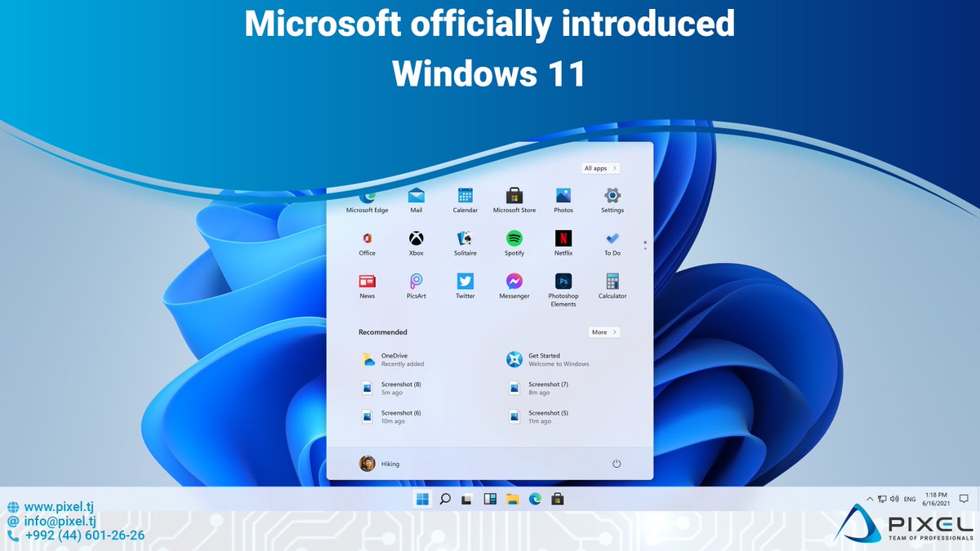Click the Start button on taskbar
Screen dimensions: 980x551
click(423, 499)
